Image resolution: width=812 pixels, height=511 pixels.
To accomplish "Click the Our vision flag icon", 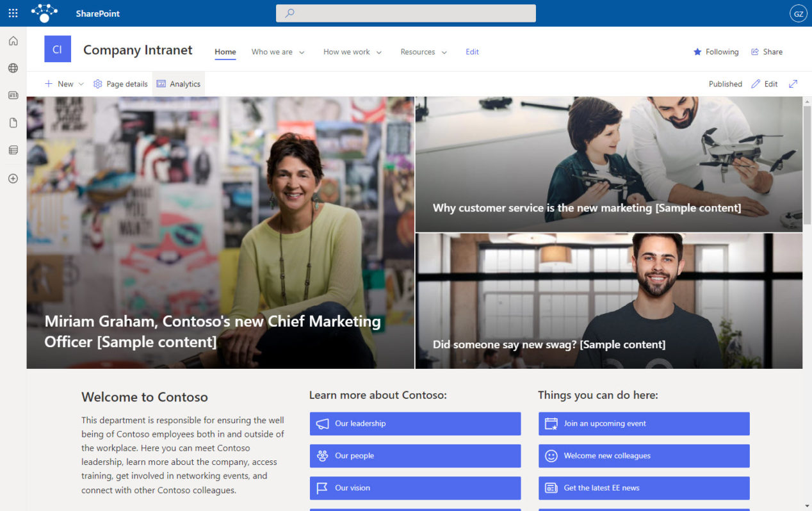I will 322,488.
